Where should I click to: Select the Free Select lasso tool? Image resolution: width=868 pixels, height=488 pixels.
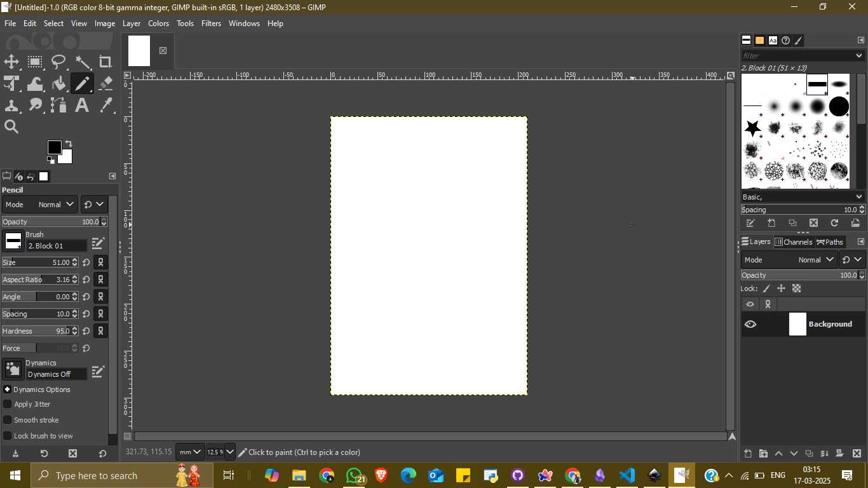tap(58, 62)
